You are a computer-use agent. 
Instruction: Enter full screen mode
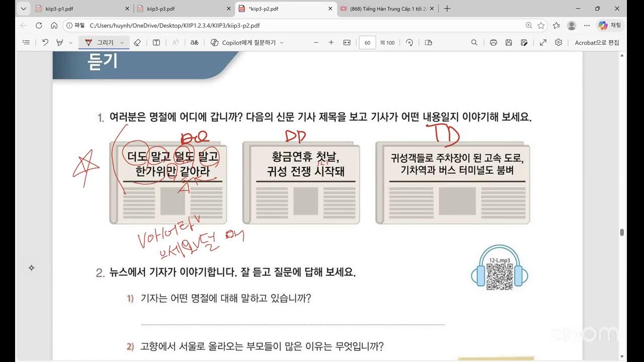(543, 43)
